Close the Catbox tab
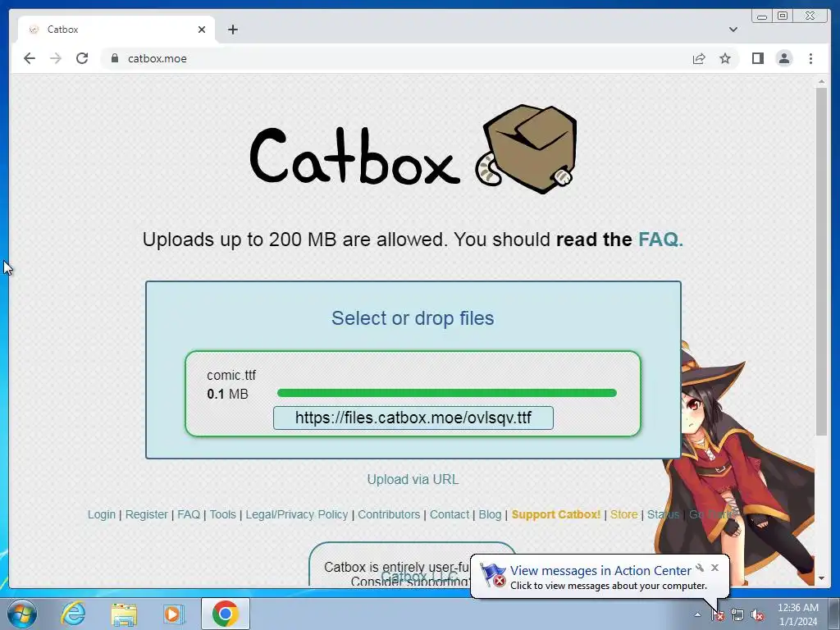Screen dimensions: 840x630 coord(202,30)
